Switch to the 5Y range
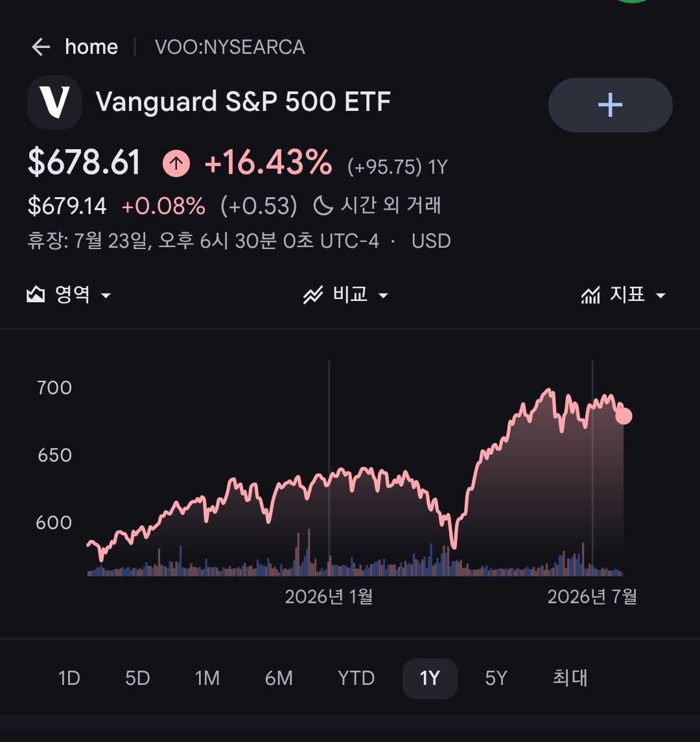This screenshot has width=700, height=742. coord(496,678)
